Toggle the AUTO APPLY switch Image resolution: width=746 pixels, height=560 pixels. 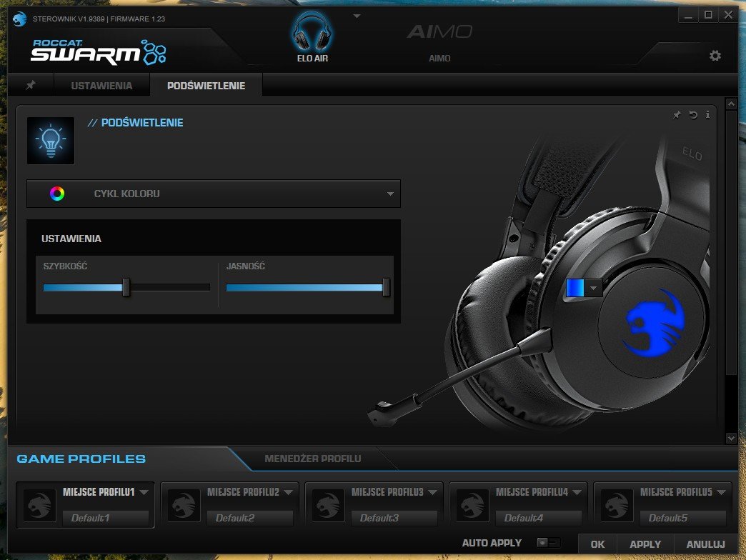coord(548,542)
